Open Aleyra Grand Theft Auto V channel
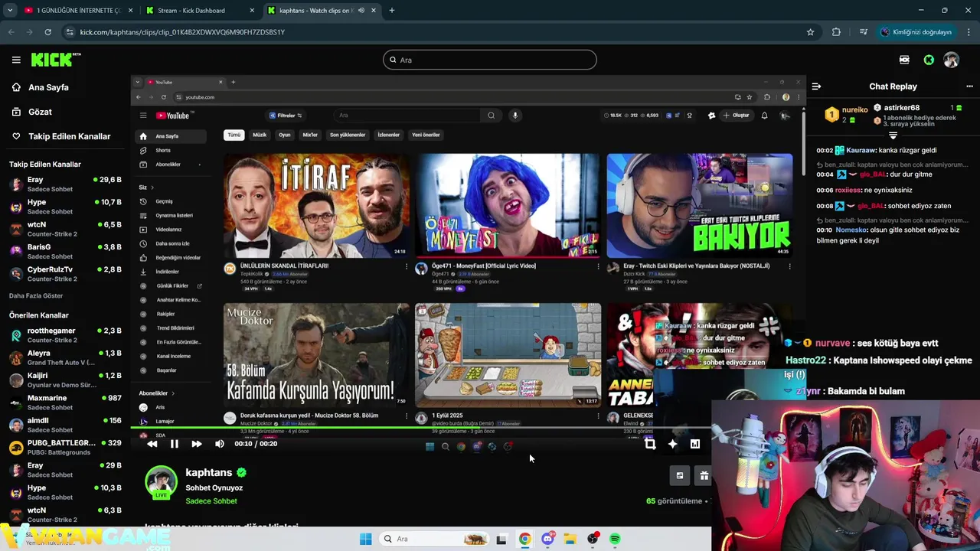 (65, 357)
